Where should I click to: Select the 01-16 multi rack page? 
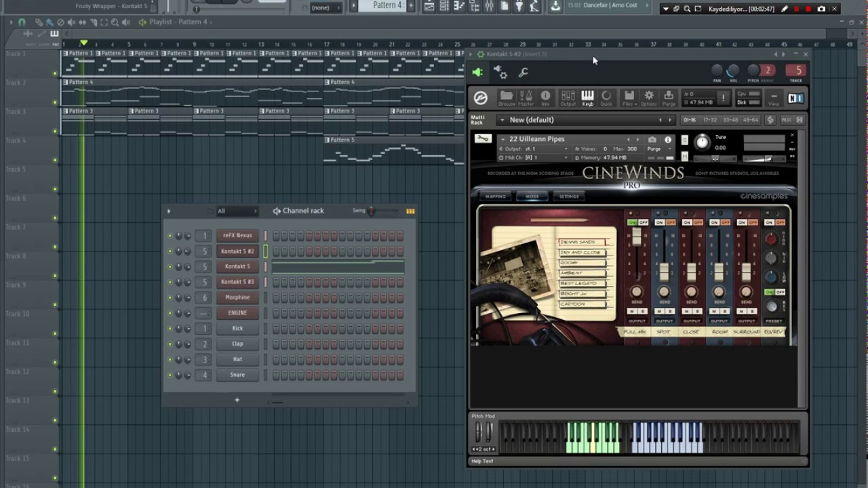690,120
